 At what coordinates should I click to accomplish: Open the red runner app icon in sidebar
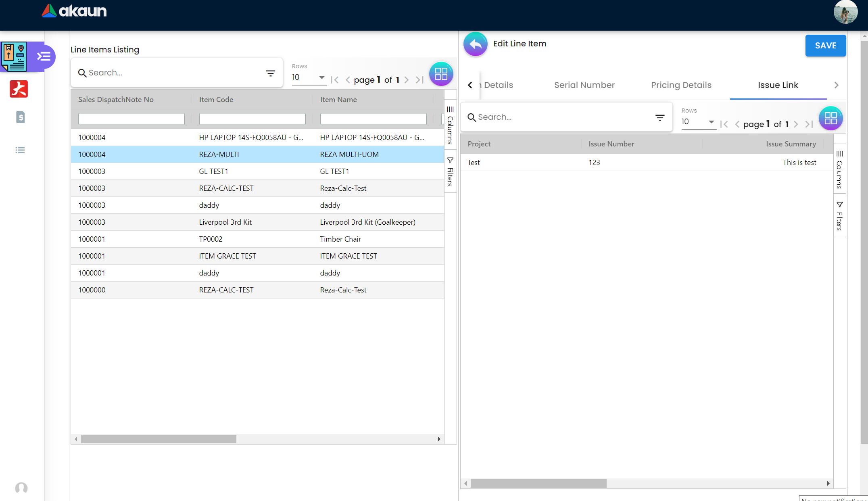pyautogui.click(x=19, y=89)
